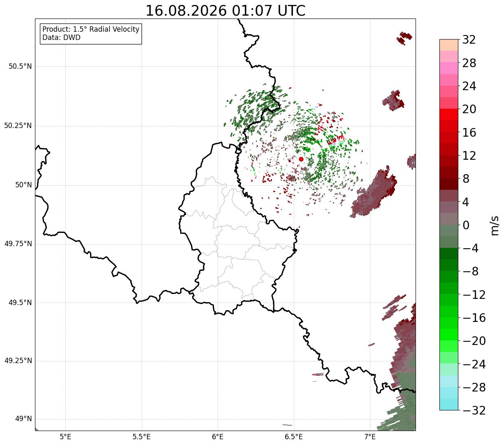
Task: Click the 50.5°N latitude tick label
Action: [x=20, y=66]
